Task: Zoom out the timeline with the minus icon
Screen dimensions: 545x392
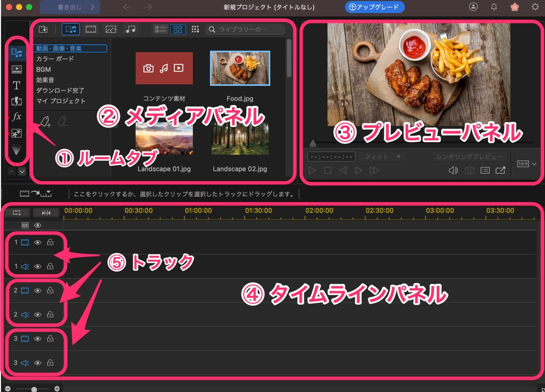Action: [x=8, y=389]
